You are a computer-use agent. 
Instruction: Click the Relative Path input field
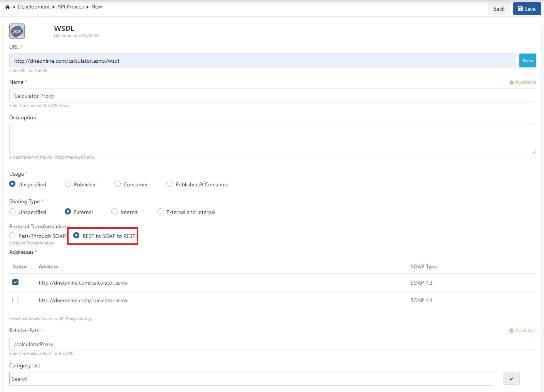click(272, 344)
